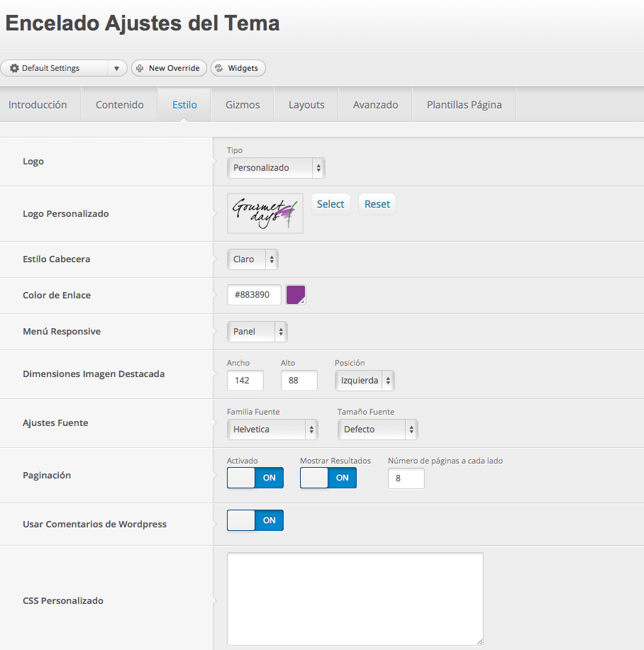
Task: Click the plus icon on New Override
Action: pos(140,68)
